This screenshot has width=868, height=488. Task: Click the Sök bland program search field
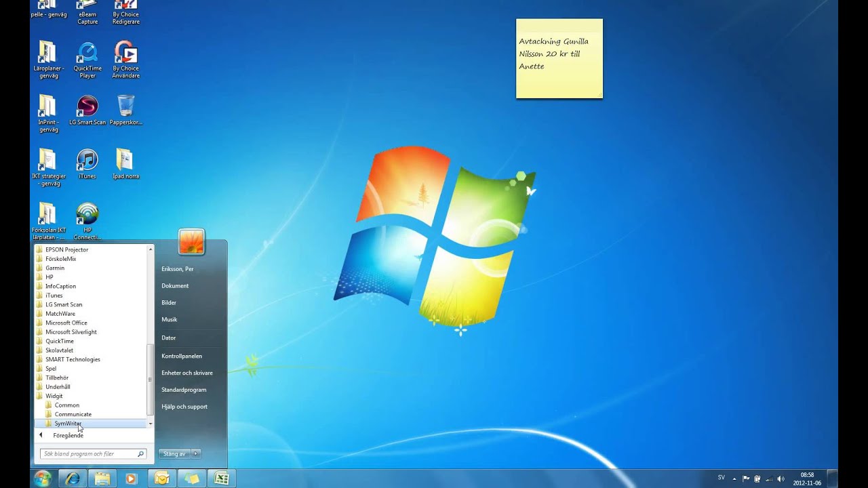coord(93,454)
